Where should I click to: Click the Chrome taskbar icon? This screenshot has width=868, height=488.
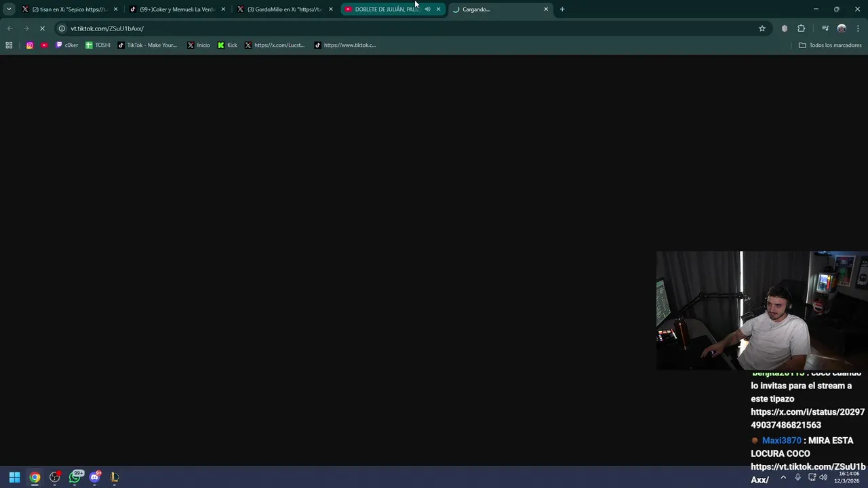click(35, 477)
